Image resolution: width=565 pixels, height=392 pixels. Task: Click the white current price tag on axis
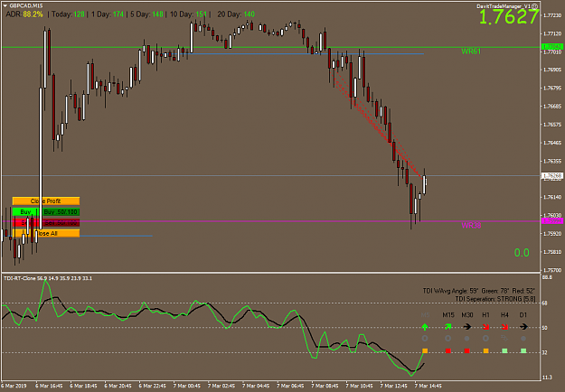click(x=552, y=175)
